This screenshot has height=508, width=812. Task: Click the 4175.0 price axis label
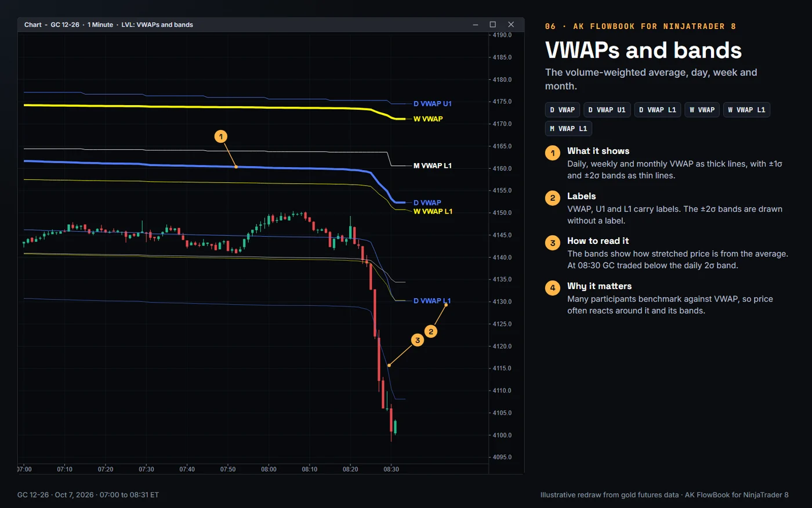tap(502, 102)
